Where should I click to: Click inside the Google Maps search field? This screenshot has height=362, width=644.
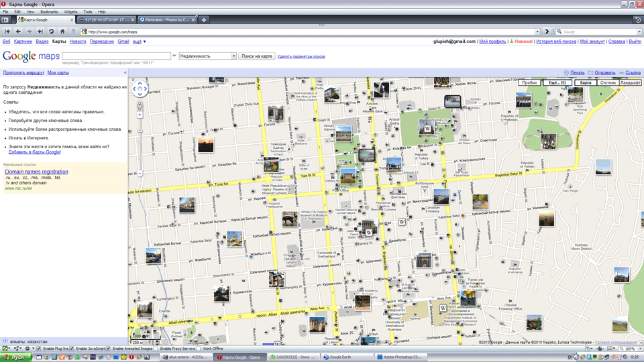tap(116, 56)
